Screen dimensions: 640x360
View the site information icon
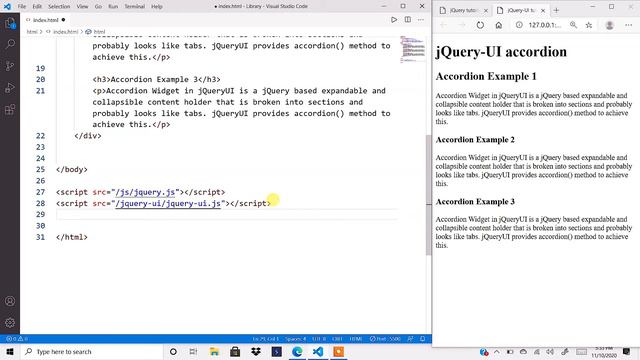pos(519,25)
